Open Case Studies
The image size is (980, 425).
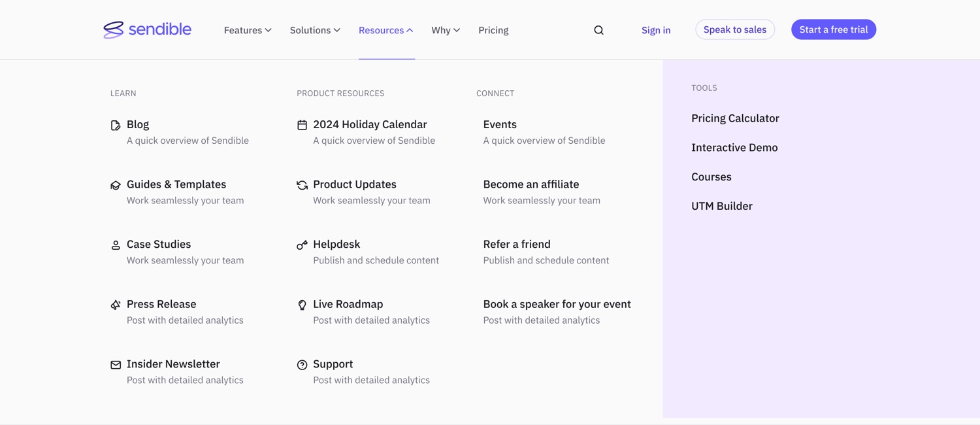(x=159, y=244)
